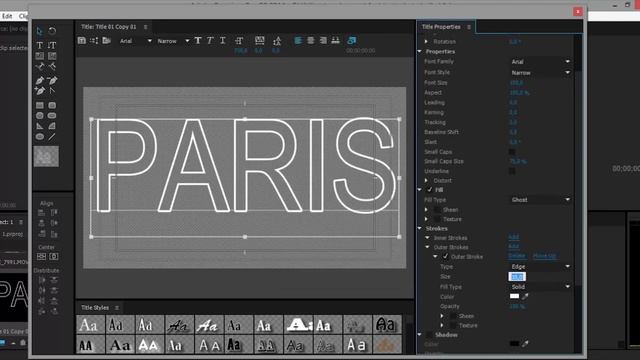Enable Sheen checkbox under Fill
This screenshot has width=640, height=360.
437,210
